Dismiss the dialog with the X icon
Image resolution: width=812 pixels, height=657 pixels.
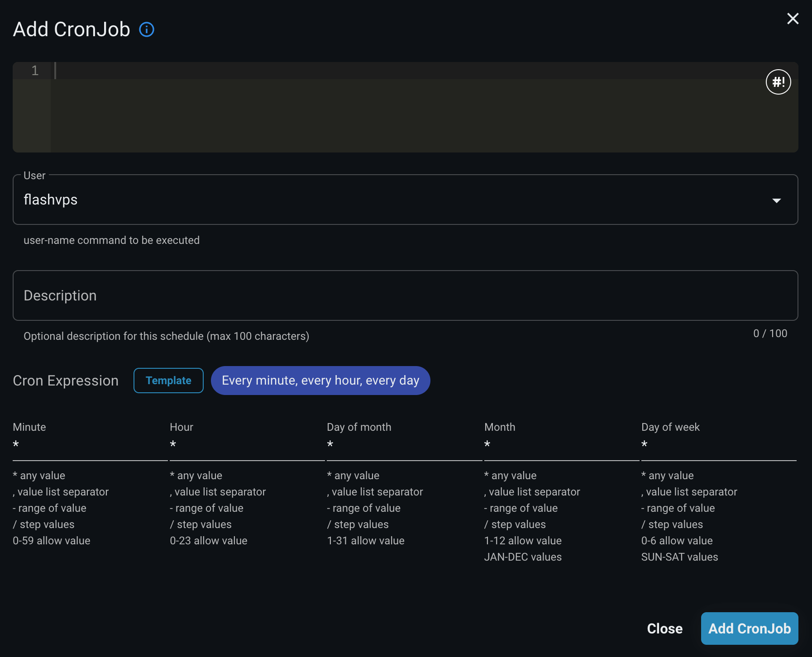point(793,19)
